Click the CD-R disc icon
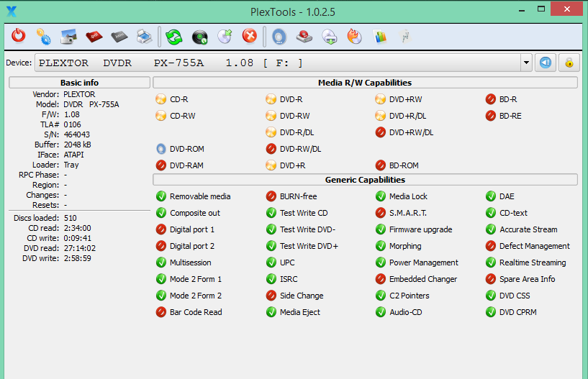The width and height of the screenshot is (588, 379). (x=161, y=99)
